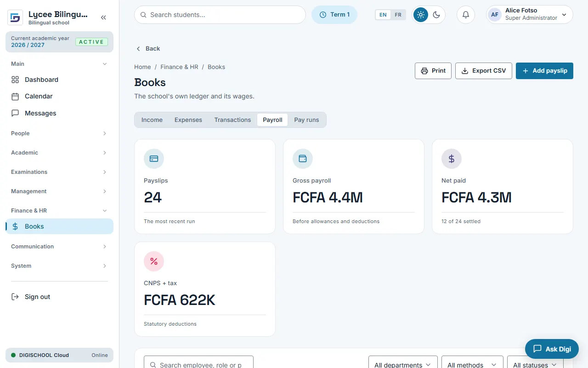Expand the System sidebar section
588x368 pixels.
coord(59,266)
